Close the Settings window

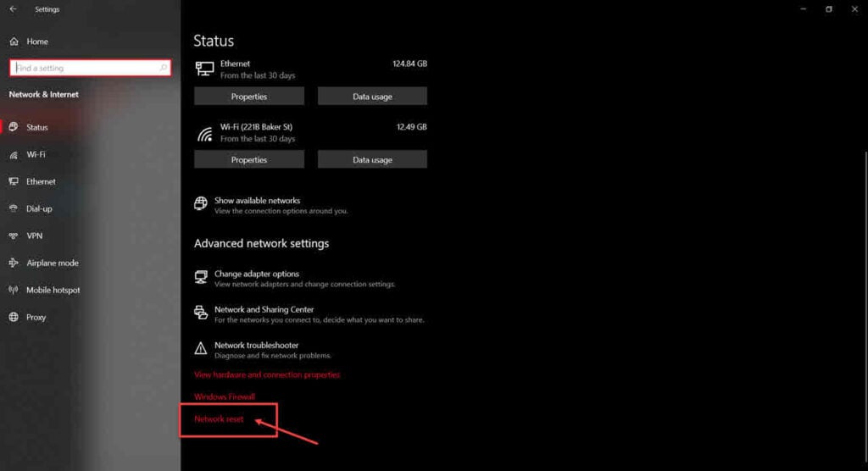click(854, 8)
